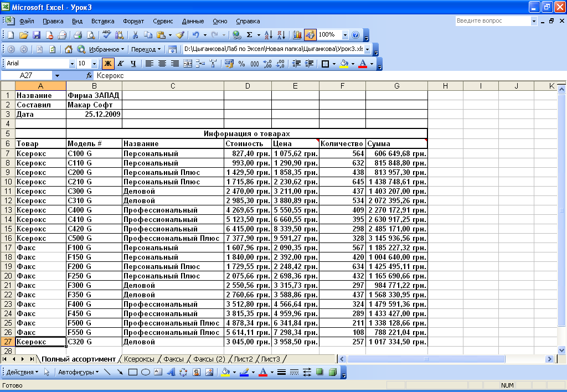The image size is (567, 392).
Task: Insert a hyperlink with the globe icon
Action: point(237,35)
